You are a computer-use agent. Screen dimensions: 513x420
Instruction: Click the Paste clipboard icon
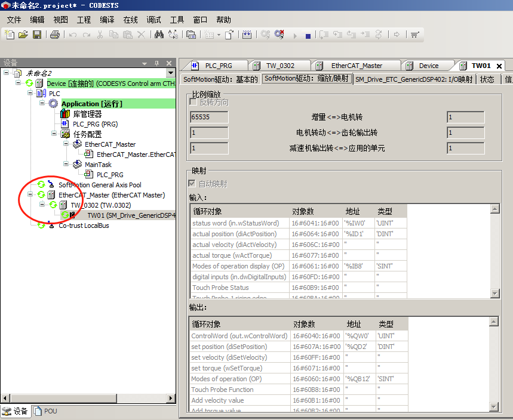click(127, 35)
